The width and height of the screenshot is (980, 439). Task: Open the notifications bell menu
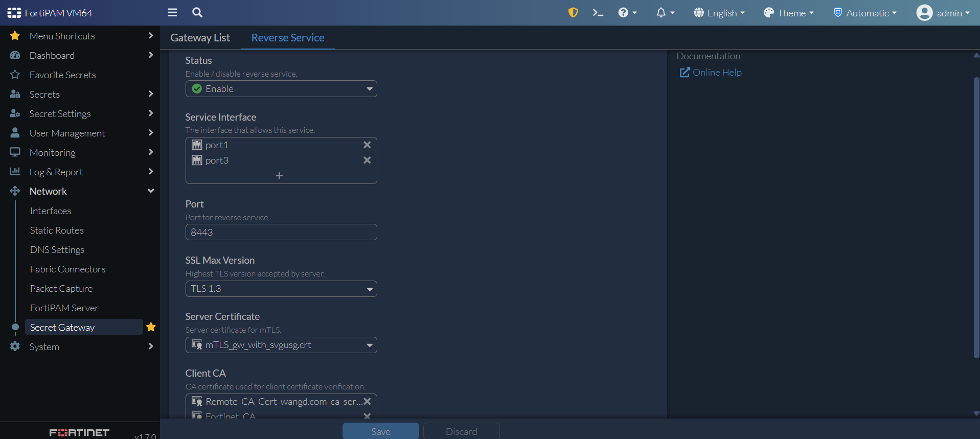tap(666, 13)
